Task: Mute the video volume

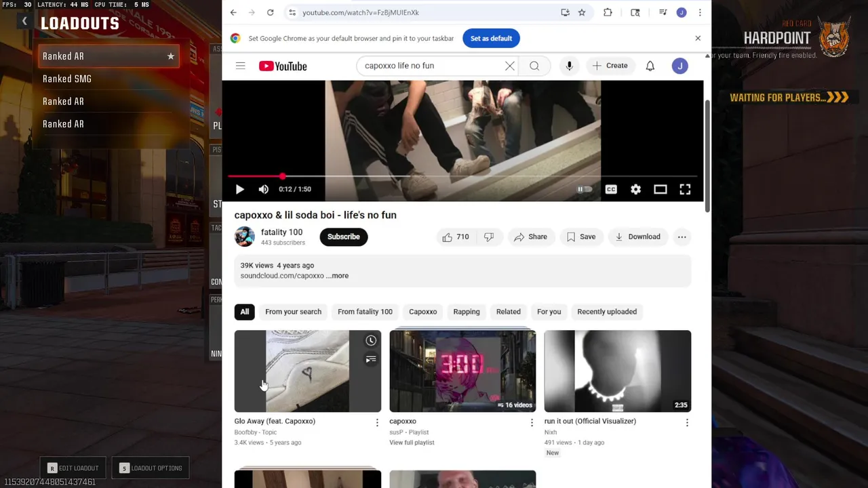Action: coord(263,189)
